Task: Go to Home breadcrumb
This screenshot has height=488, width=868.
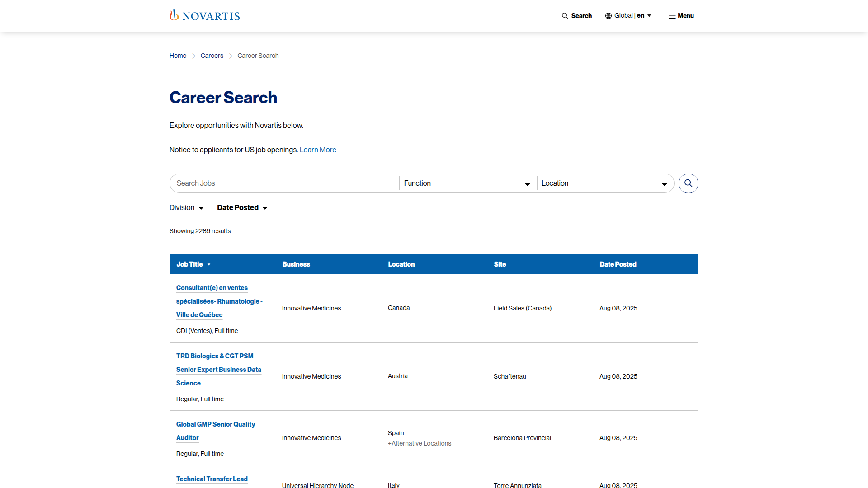Action: tap(178, 56)
